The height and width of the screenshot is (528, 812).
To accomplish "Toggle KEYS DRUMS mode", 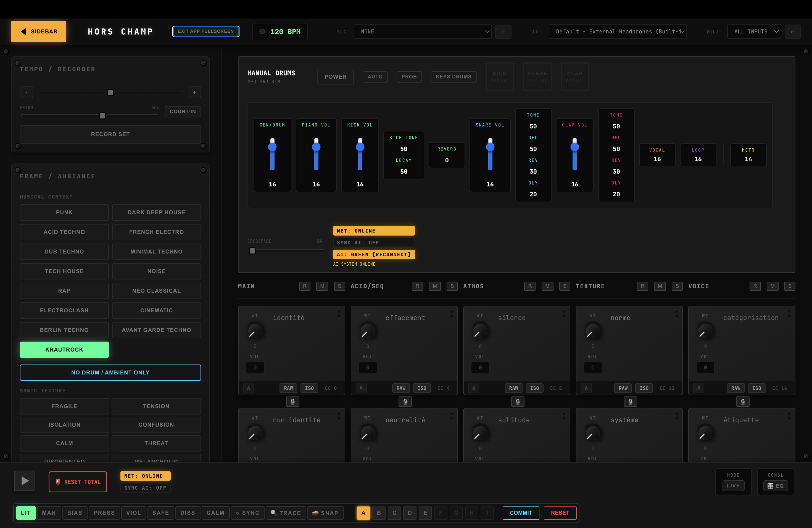I will click(x=454, y=77).
